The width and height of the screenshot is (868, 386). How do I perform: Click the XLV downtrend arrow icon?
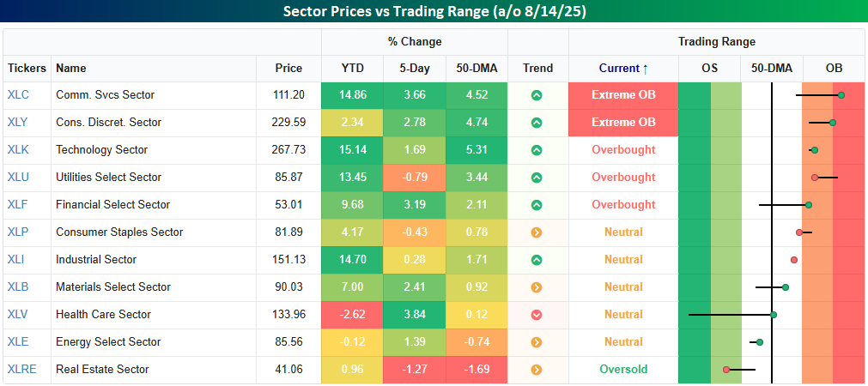point(537,315)
